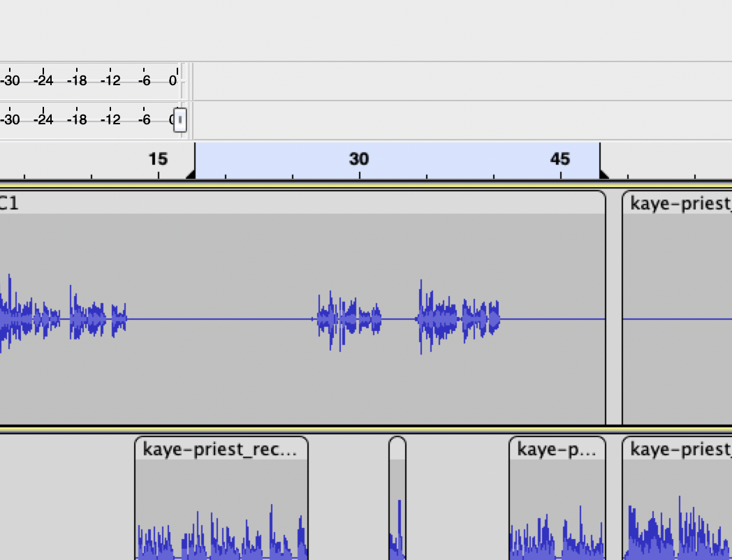The image size is (732, 560).
Task: Click the selection end marker on the timeline ruler
Action: (x=604, y=175)
